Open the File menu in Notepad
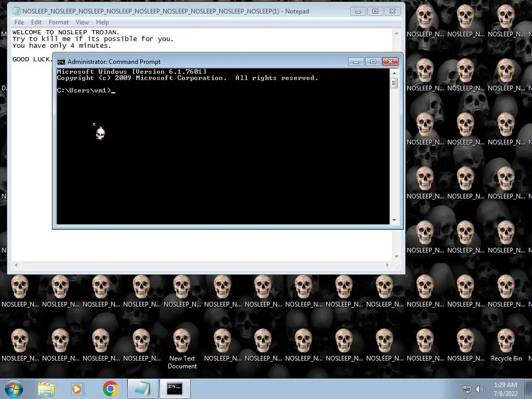 pyautogui.click(x=19, y=22)
